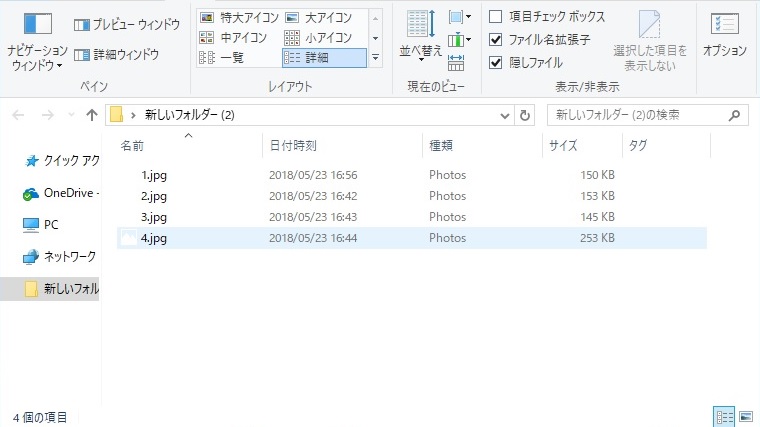Viewport: 760px width, 427px height.
Task: Click the 4.jpg thumbnail icon
Action: coord(128,237)
